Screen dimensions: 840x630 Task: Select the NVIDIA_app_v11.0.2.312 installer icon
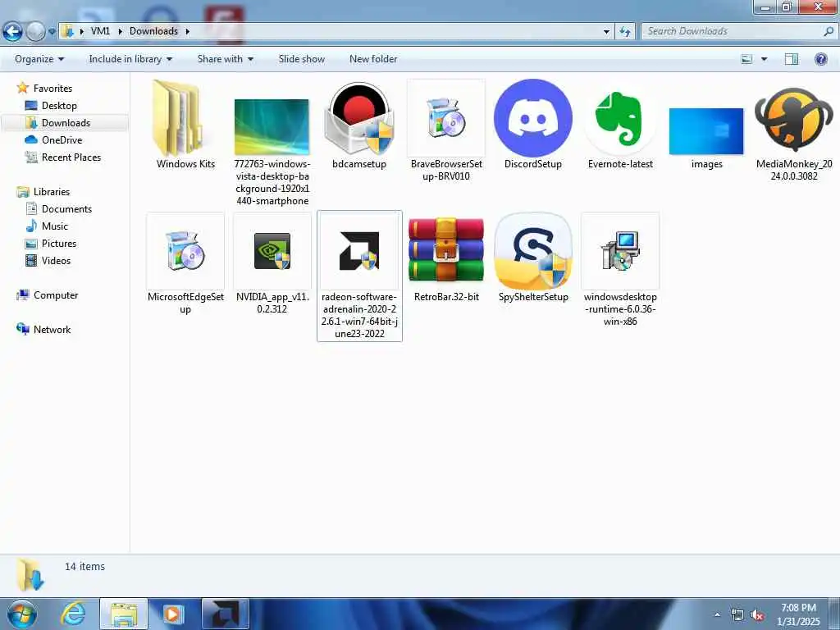272,251
